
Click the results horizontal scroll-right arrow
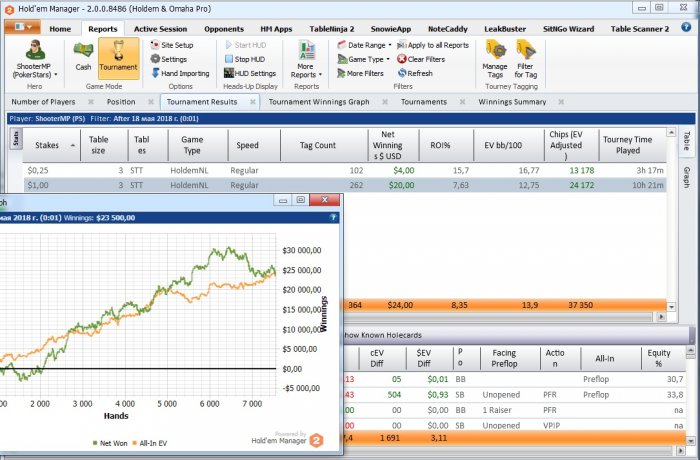[x=662, y=317]
